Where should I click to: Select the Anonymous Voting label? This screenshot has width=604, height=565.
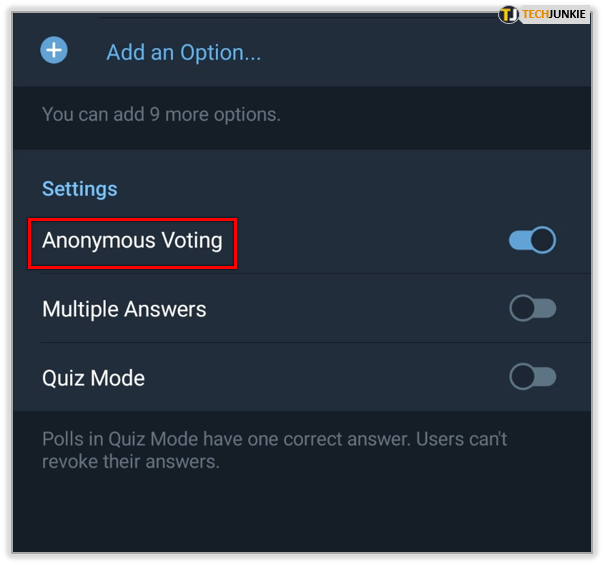pyautogui.click(x=132, y=241)
